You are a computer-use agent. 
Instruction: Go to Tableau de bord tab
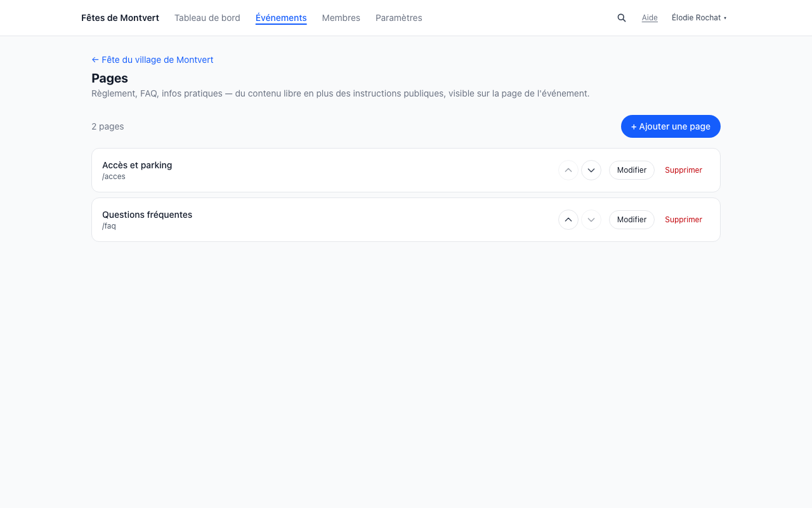[x=207, y=18]
